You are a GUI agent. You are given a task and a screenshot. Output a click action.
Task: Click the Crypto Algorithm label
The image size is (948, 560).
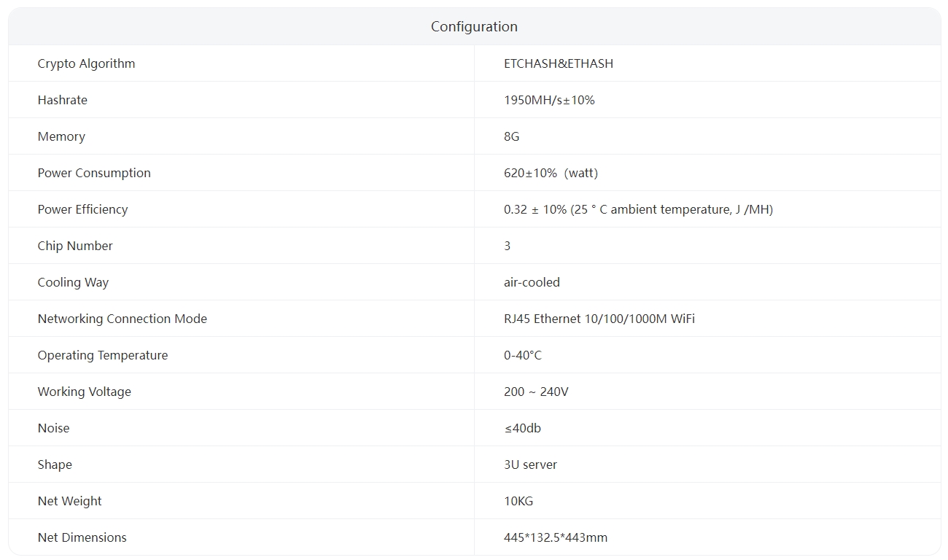[x=86, y=63]
